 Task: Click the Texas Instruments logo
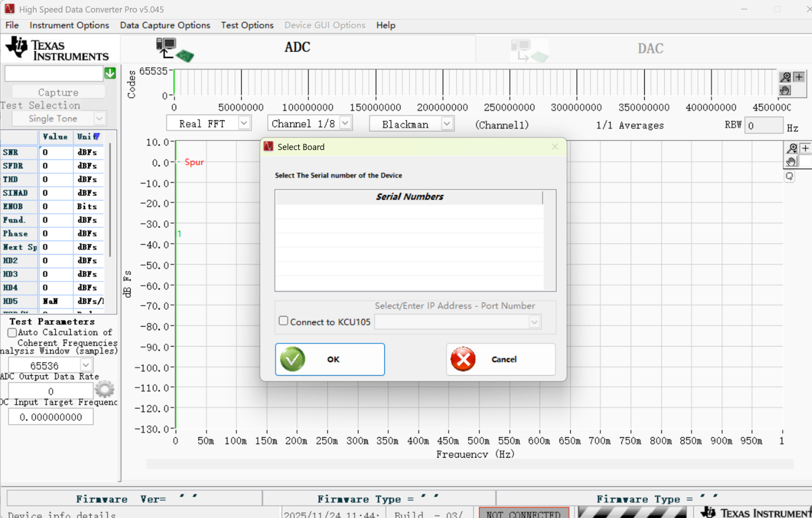57,49
